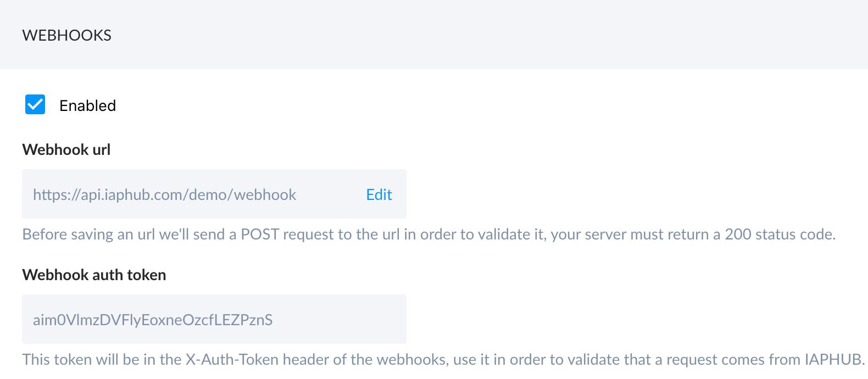868x379 pixels.
Task: Click the end of the auth token string
Action: click(x=271, y=320)
